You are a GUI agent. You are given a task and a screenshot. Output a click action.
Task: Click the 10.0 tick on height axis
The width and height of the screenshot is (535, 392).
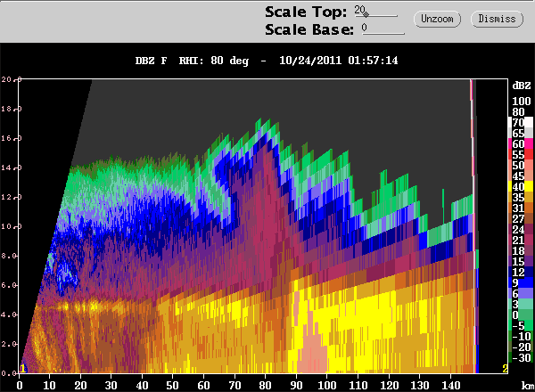point(9,226)
